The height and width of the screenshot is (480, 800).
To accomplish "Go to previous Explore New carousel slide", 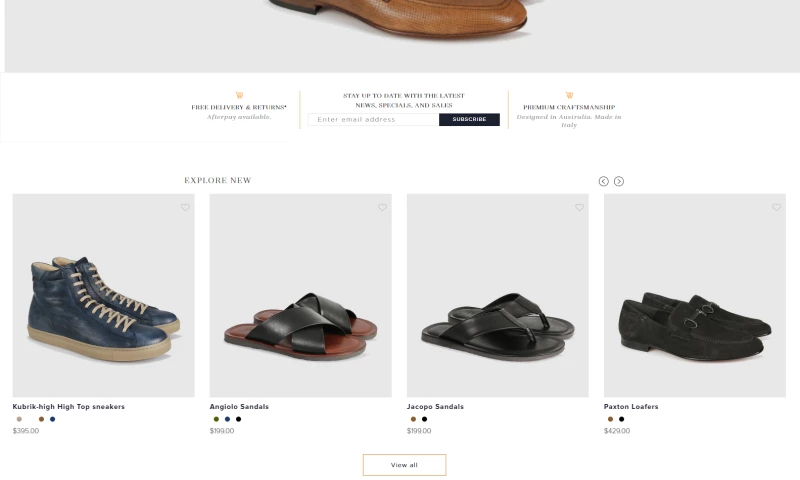I will pyautogui.click(x=604, y=181).
